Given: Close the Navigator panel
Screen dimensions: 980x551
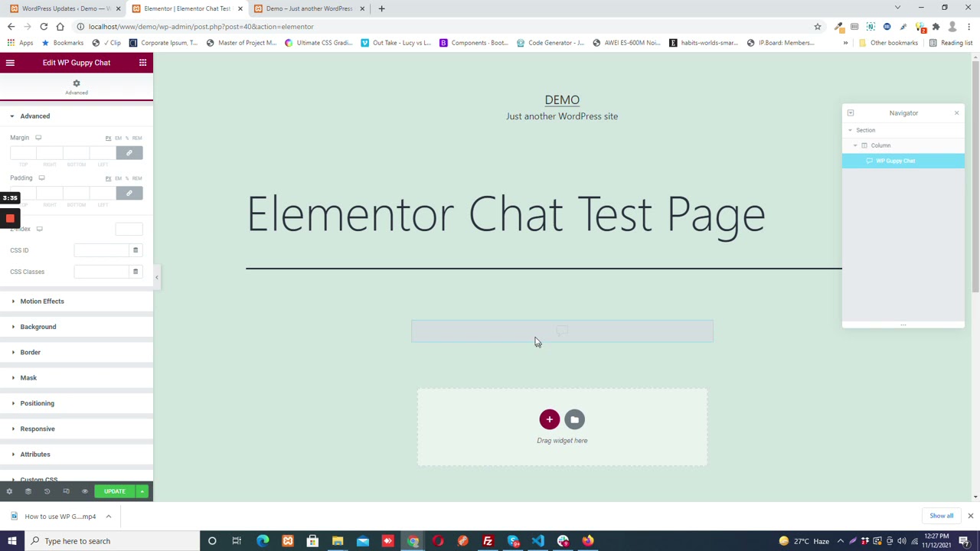Looking at the screenshot, I should click(x=956, y=113).
